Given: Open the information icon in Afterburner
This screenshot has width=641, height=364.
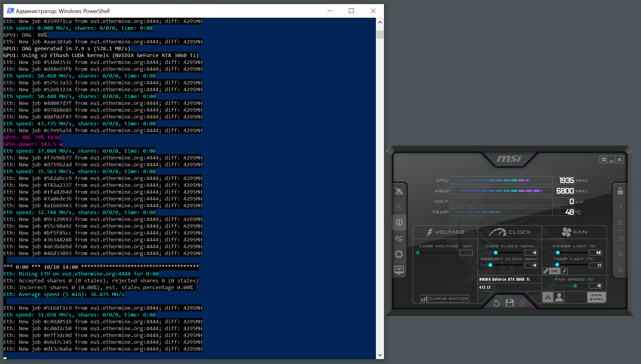Looking at the screenshot, I should [x=399, y=222].
